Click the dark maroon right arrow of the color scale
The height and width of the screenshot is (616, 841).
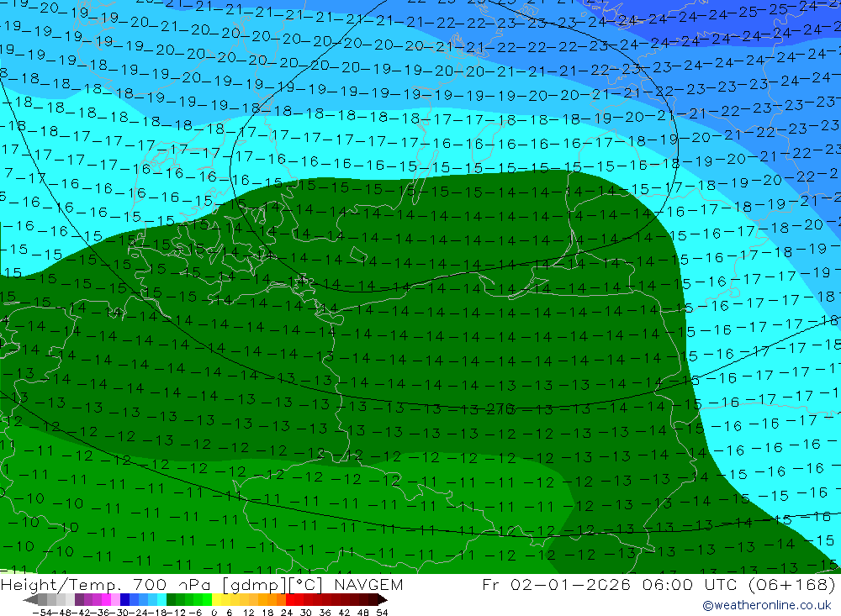click(x=383, y=600)
